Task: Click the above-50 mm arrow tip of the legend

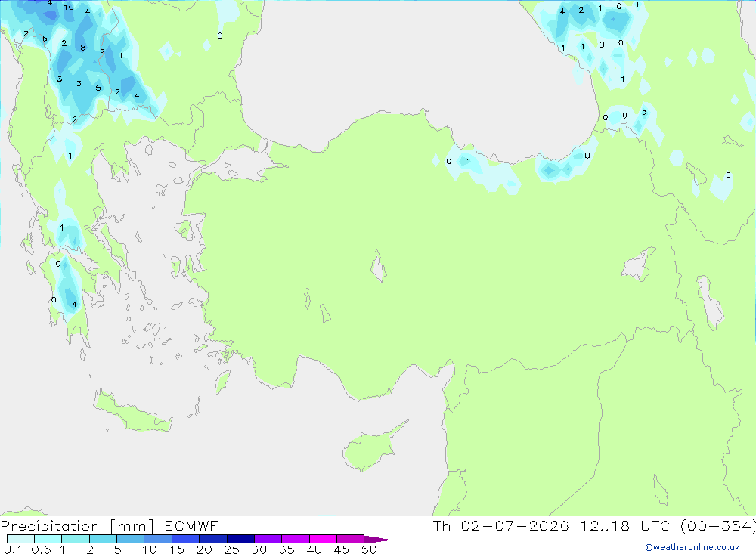Action: [x=378, y=539]
